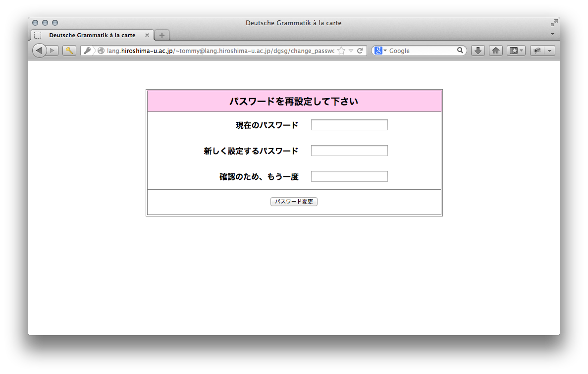The height and width of the screenshot is (374, 588).
Task: Click the yellow key toolbar icon
Action: coord(69,51)
